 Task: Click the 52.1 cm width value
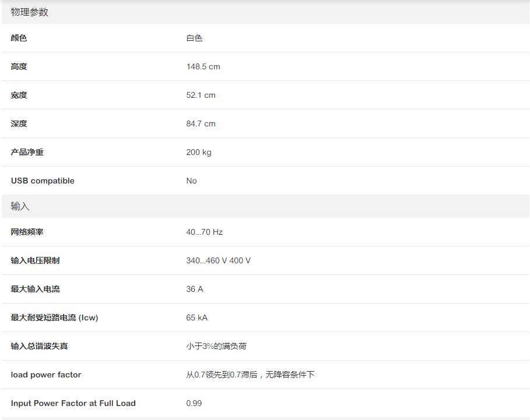(201, 95)
